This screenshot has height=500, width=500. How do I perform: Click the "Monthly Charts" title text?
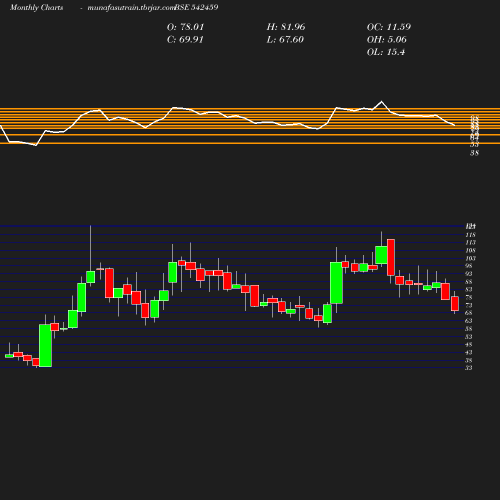tap(37, 7)
